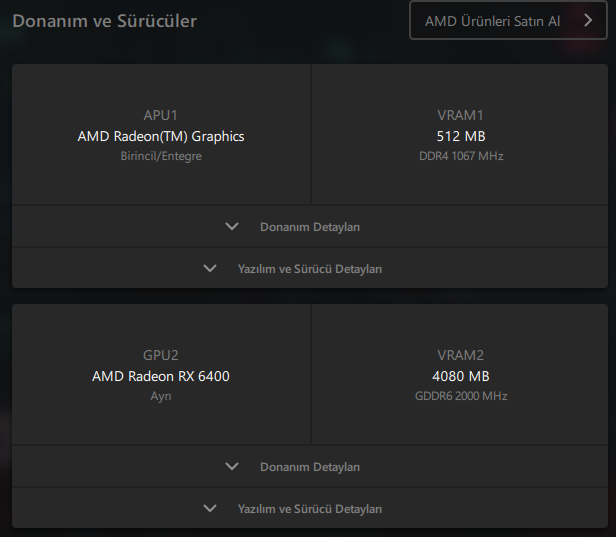This screenshot has width=616, height=537.
Task: Click the 4080 MB VRAM2 value
Action: pos(461,376)
